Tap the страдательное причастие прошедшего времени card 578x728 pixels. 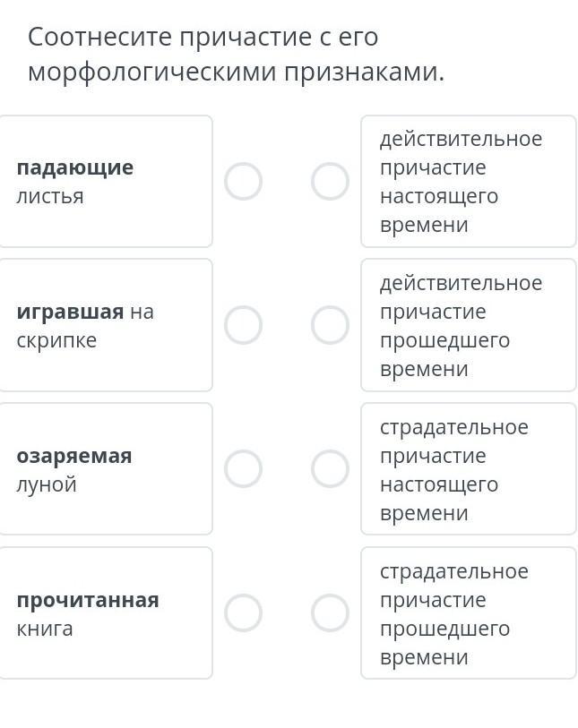pyautogui.click(x=468, y=613)
